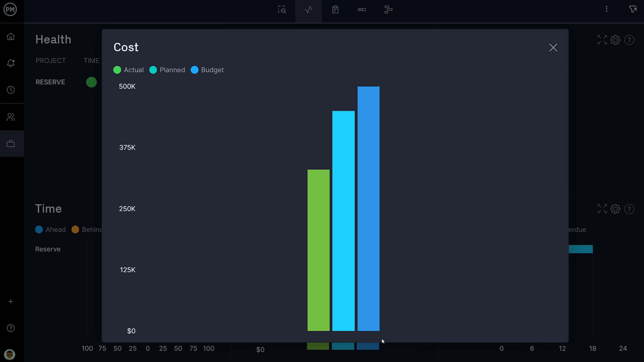Open the notifications bell icon
This screenshot has width=644, height=362.
pyautogui.click(x=11, y=63)
